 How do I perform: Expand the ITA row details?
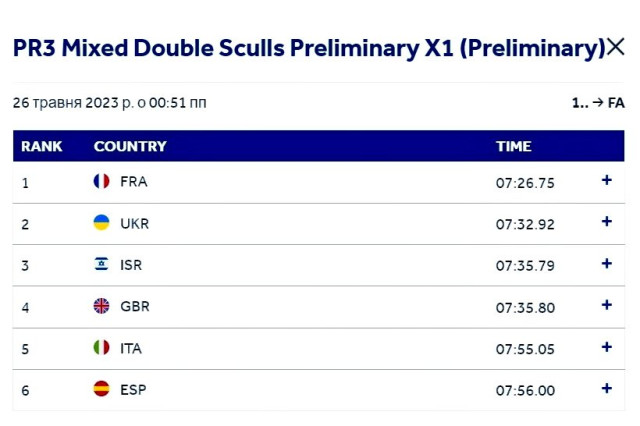pyautogui.click(x=606, y=347)
